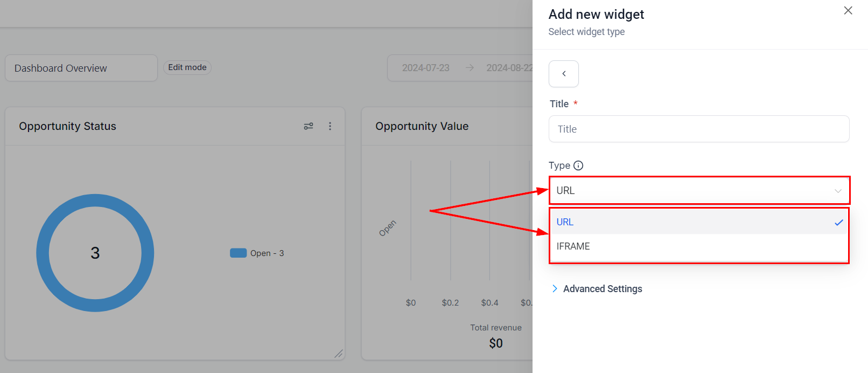Image resolution: width=868 pixels, height=373 pixels.
Task: Click the arrow between the date fields
Action: [470, 67]
